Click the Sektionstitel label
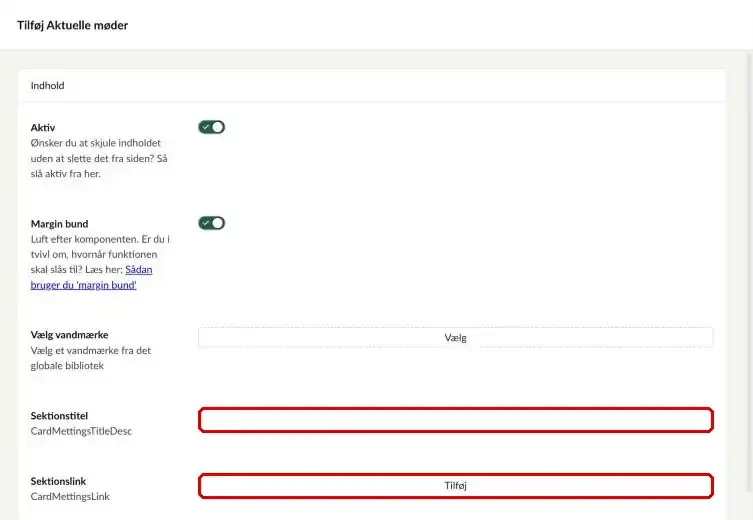Screen dimensions: 753x520 (60, 416)
